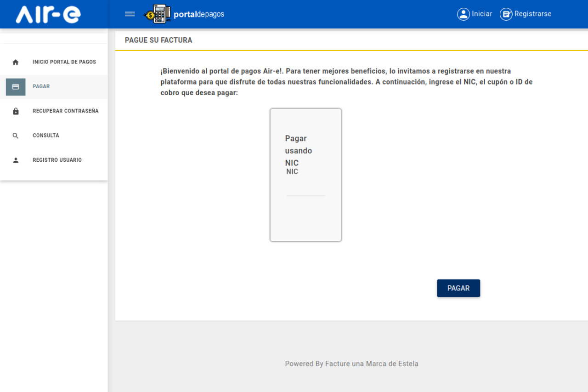This screenshot has height=392, width=588.
Task: Click the home icon in sidebar
Action: pos(16,62)
